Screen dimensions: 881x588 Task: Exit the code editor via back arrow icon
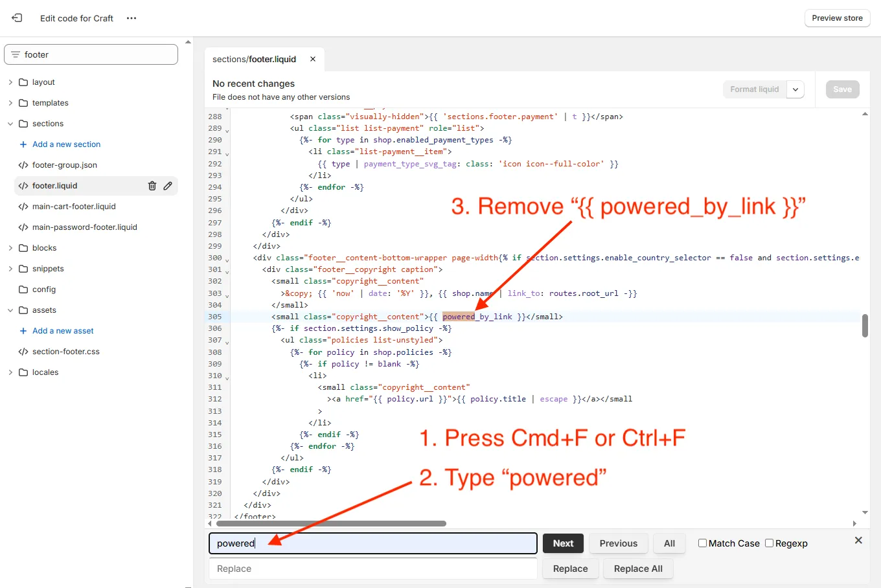click(x=16, y=18)
